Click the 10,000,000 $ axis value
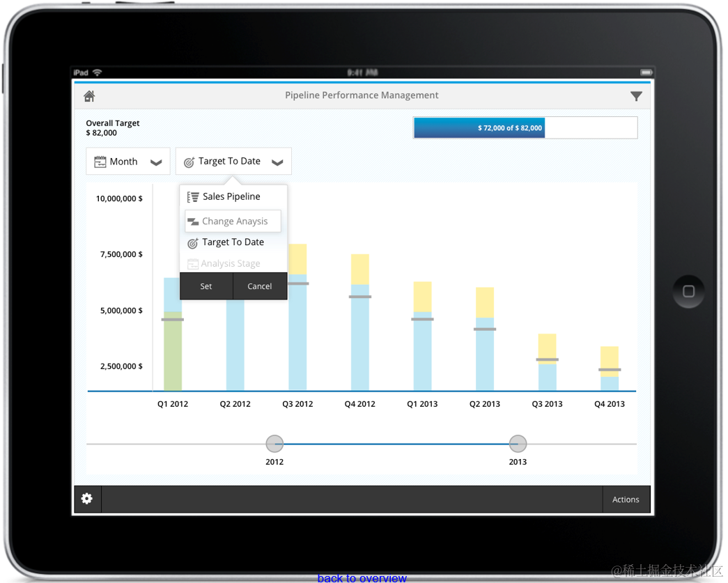Image resolution: width=728 pixels, height=583 pixels. [119, 199]
